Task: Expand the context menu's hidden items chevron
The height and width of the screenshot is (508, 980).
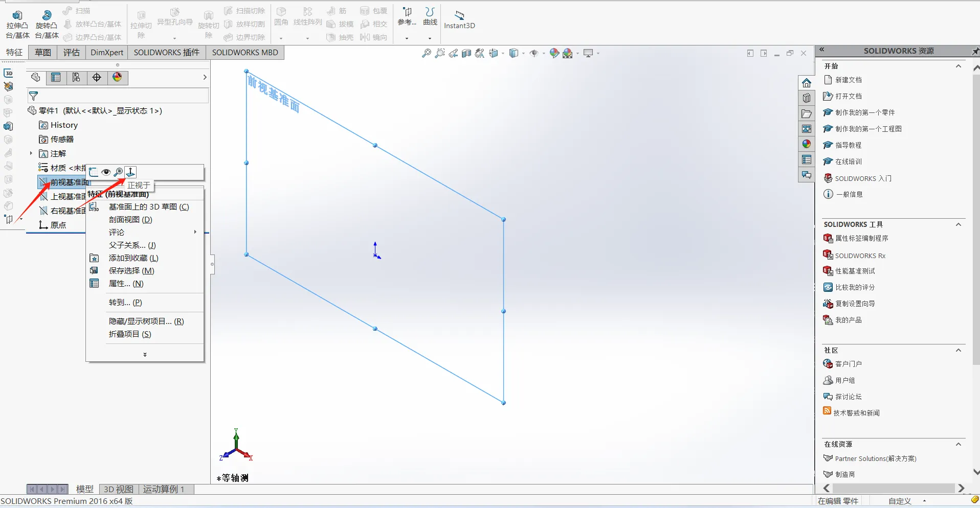Action: tap(145, 354)
